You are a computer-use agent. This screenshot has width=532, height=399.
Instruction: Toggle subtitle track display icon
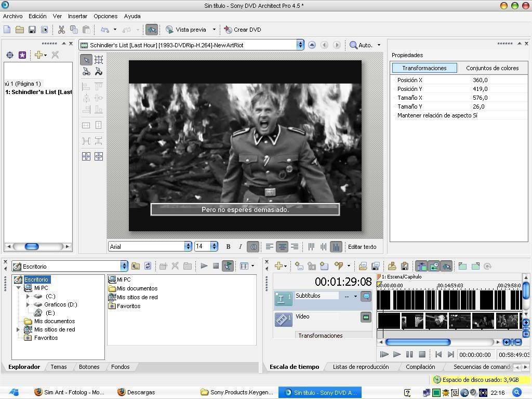366,296
